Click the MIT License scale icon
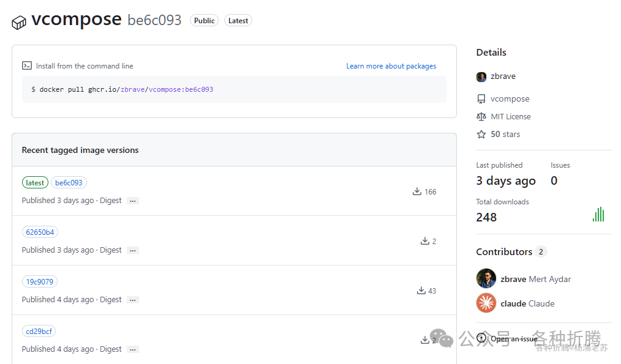This screenshot has width=621, height=364. coord(481,116)
